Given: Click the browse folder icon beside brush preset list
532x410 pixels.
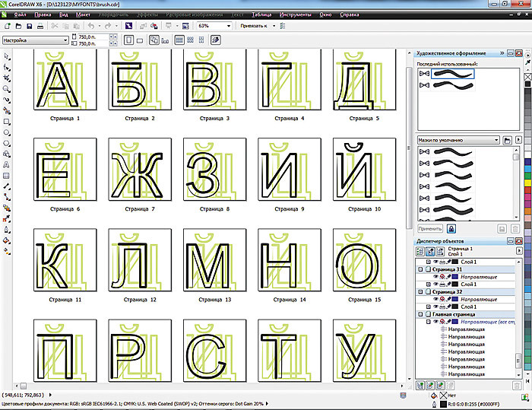Looking at the screenshot, I should 508,140.
